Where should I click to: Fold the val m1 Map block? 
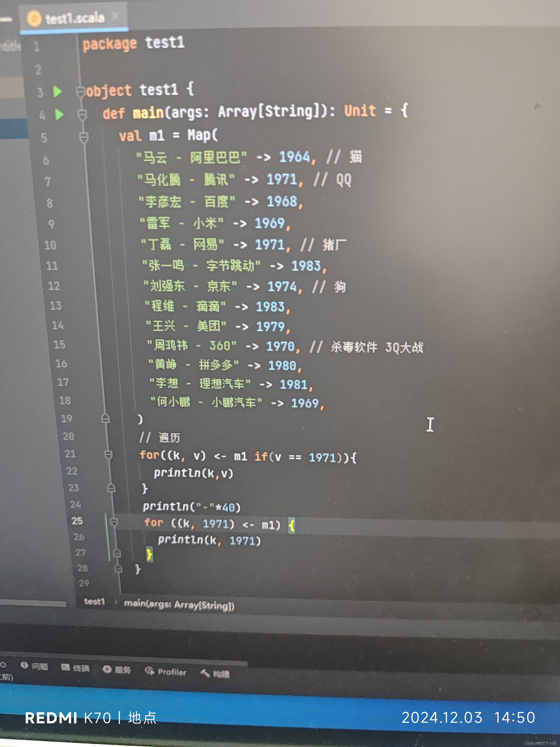(84, 138)
